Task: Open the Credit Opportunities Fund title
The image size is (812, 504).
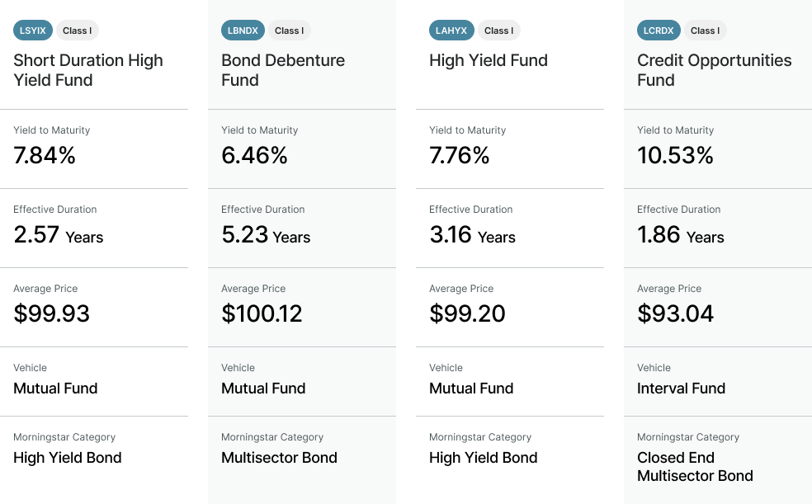Action: point(714,70)
